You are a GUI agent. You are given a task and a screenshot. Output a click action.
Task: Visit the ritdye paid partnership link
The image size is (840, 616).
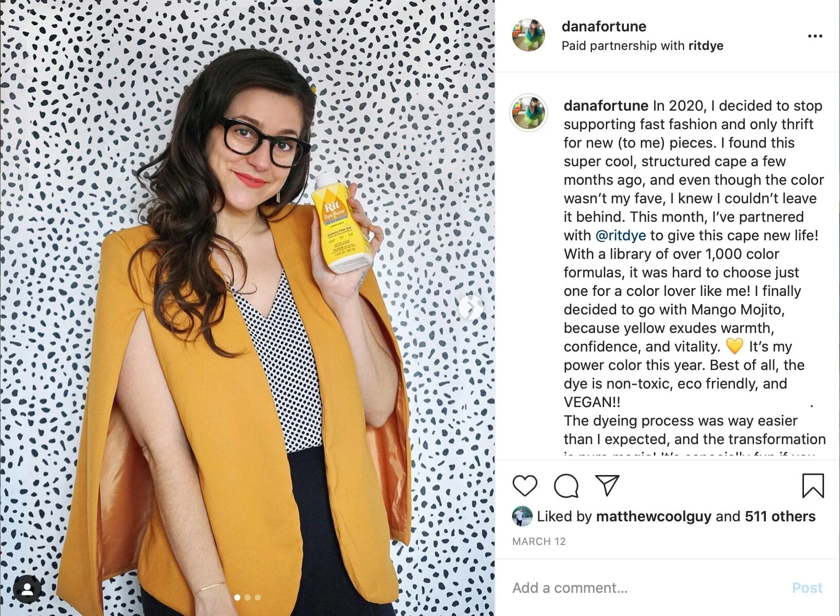click(706, 46)
